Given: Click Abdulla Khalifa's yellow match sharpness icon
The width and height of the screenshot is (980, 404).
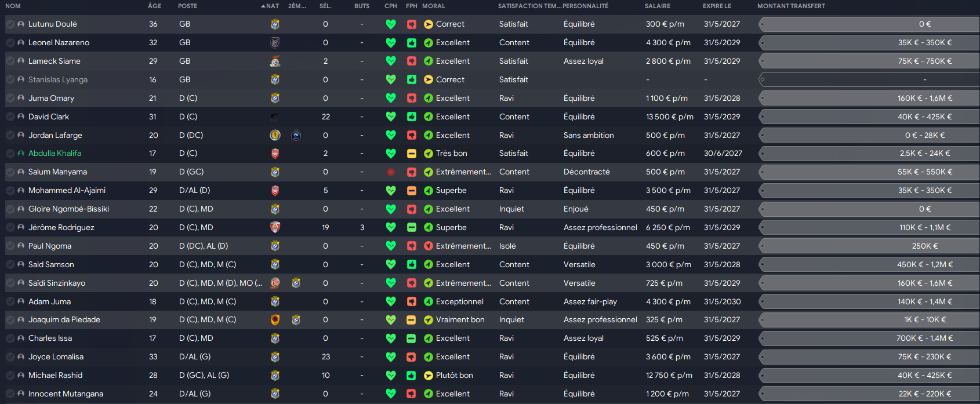Looking at the screenshot, I should 411,154.
